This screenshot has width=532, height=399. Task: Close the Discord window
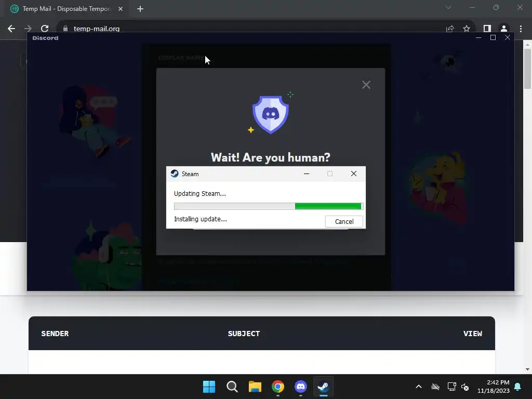(507, 37)
